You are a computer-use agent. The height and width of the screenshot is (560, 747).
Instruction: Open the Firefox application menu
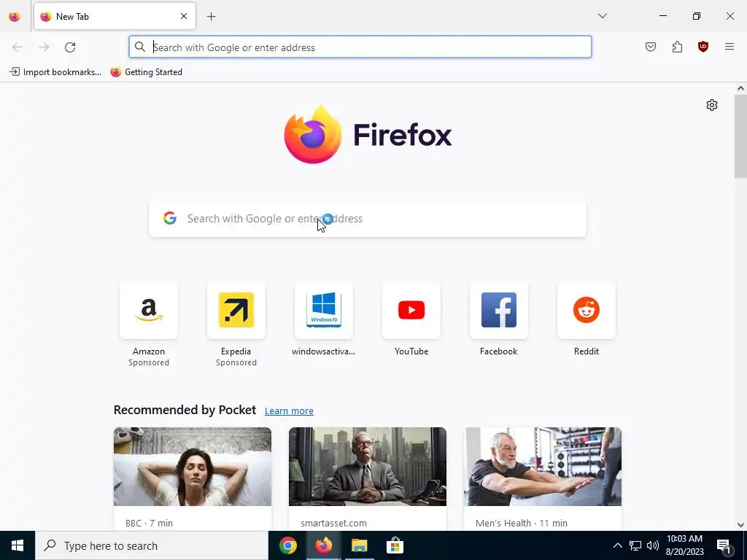click(x=729, y=47)
